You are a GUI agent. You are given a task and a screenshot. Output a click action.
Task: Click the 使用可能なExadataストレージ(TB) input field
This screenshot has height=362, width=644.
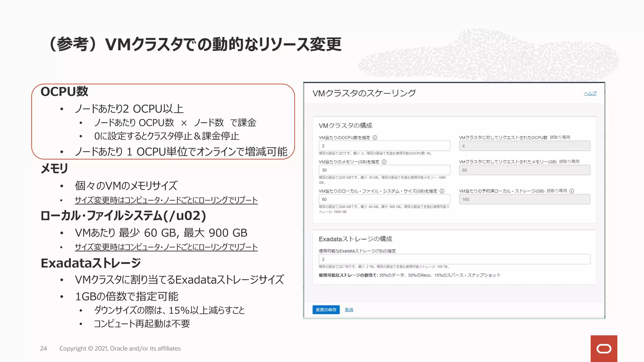pos(454,259)
